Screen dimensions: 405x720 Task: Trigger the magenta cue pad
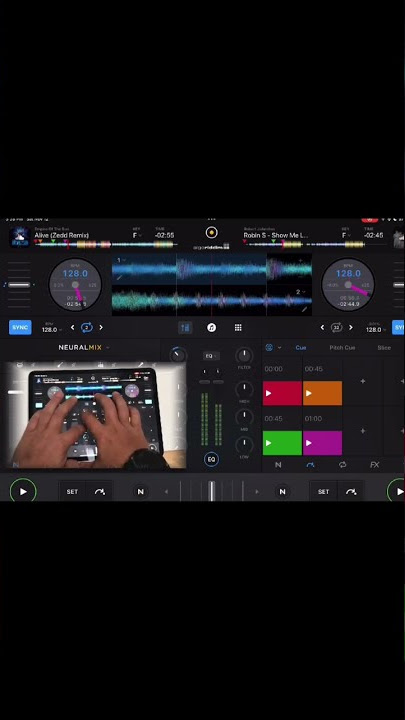322,443
